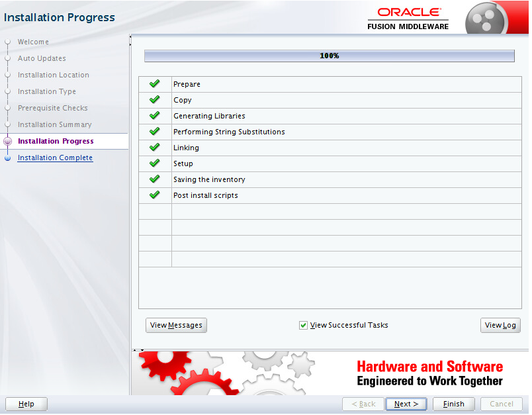Click the Hardware and Software banner image

click(330, 373)
